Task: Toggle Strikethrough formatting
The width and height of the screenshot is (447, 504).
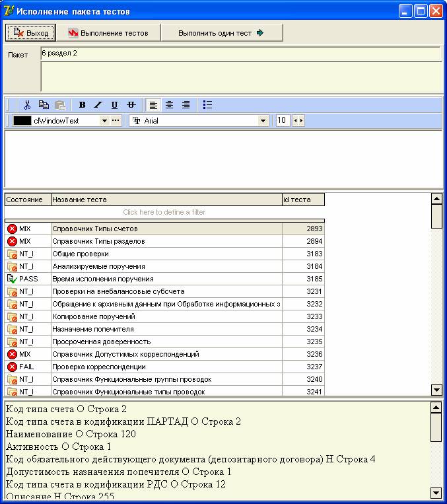Action: coord(131,105)
